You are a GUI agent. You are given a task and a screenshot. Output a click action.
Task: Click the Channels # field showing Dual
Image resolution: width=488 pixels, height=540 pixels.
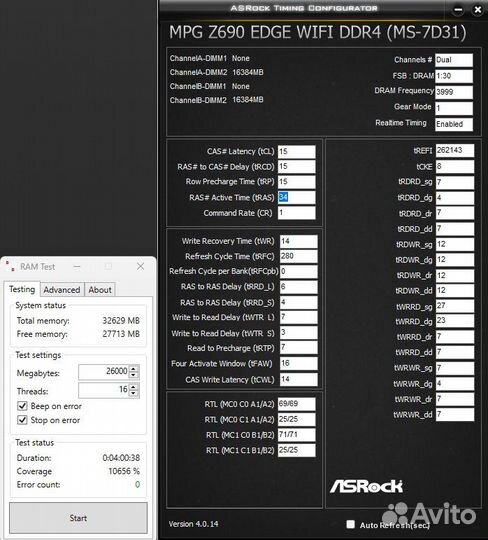[454, 60]
